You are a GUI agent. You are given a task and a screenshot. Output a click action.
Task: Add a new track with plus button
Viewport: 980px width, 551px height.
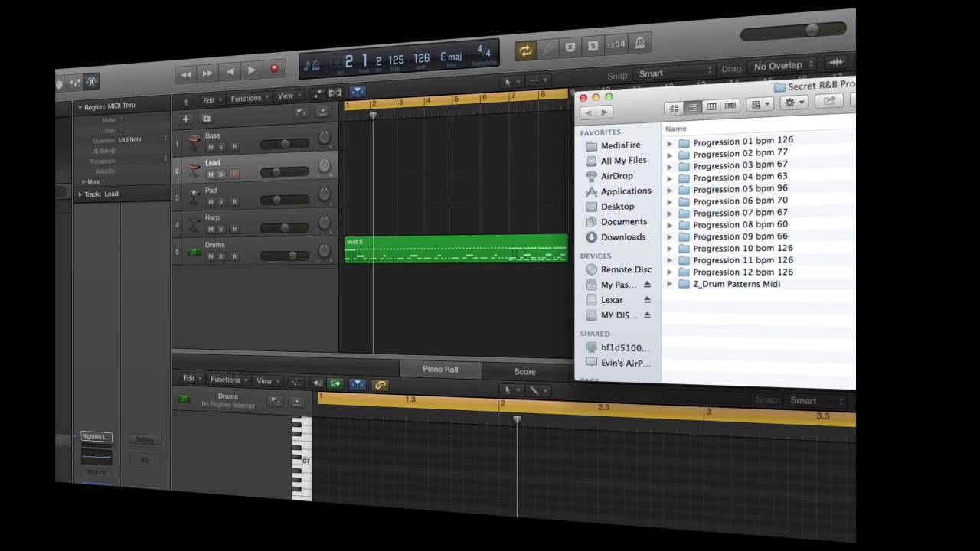pyautogui.click(x=185, y=119)
